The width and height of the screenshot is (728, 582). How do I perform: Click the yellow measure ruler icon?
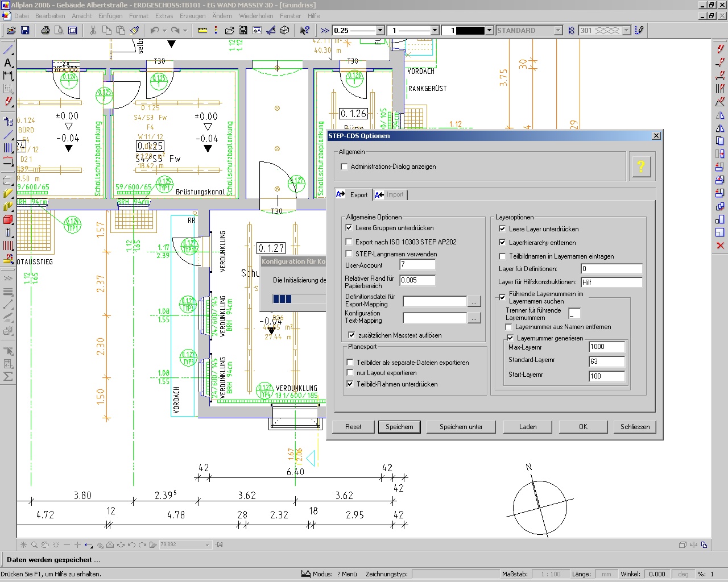pyautogui.click(x=202, y=30)
